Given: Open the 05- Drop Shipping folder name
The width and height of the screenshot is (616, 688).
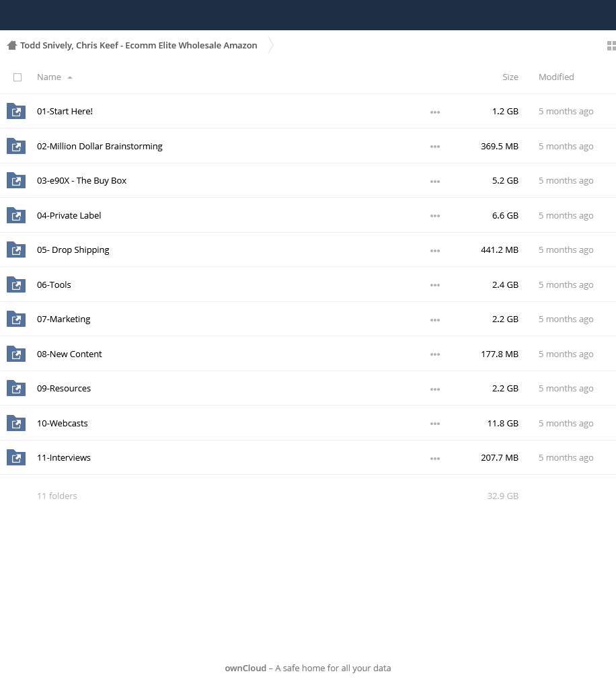Looking at the screenshot, I should 73,250.
